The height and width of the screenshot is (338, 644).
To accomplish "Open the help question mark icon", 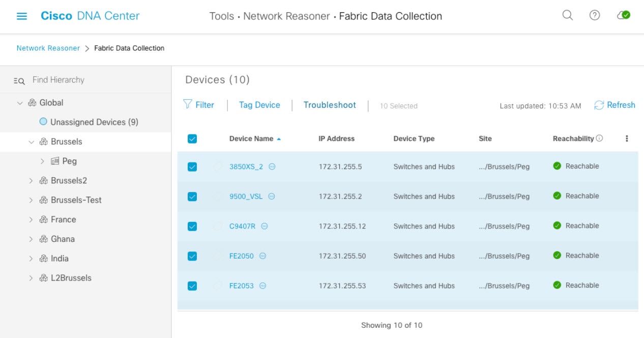I will [594, 15].
